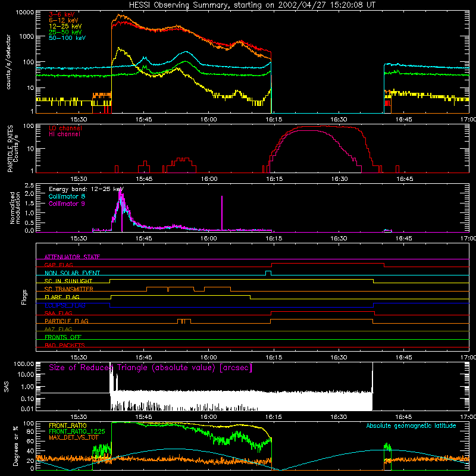The height and width of the screenshot is (476, 476).
Task: Click the ECLIPSE_FLAG label
Action: [65, 305]
